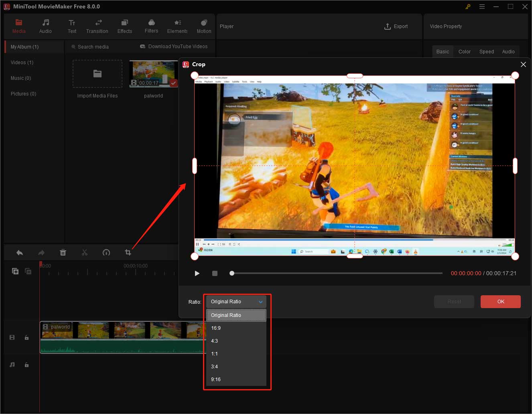
Task: Toggle the audio track lock
Action: point(26,365)
